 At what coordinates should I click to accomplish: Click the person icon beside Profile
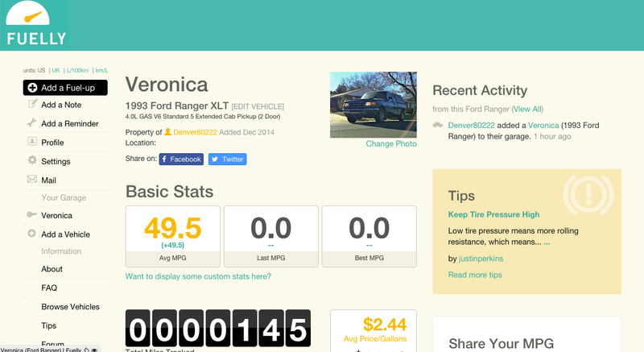pos(32,142)
